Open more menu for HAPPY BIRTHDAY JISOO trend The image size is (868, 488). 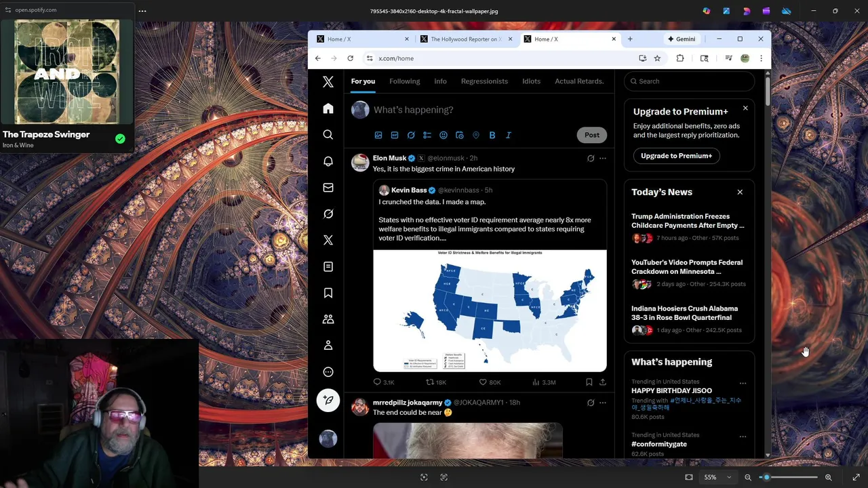(743, 383)
